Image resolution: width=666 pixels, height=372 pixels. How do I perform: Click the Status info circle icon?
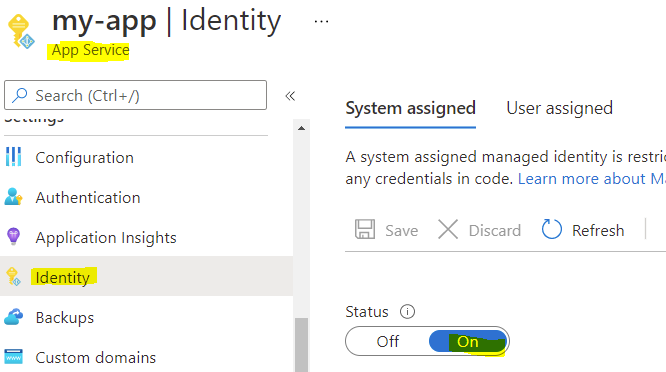[x=407, y=312]
